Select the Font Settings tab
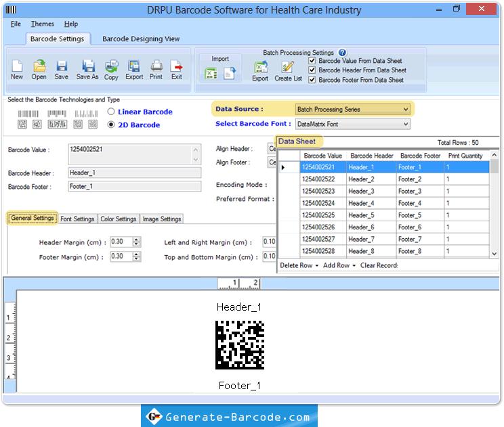The width and height of the screenshot is (504, 427). coord(77,219)
